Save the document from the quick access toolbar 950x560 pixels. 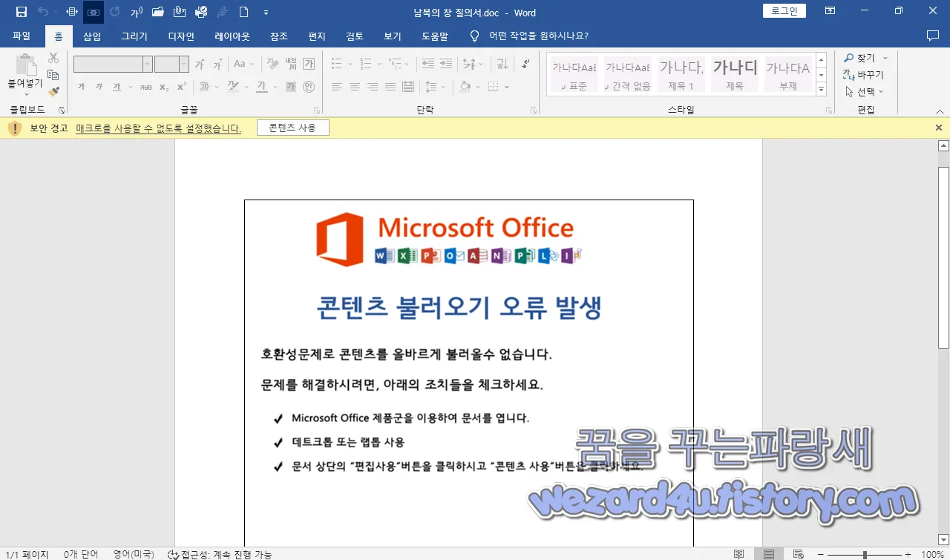tap(21, 12)
